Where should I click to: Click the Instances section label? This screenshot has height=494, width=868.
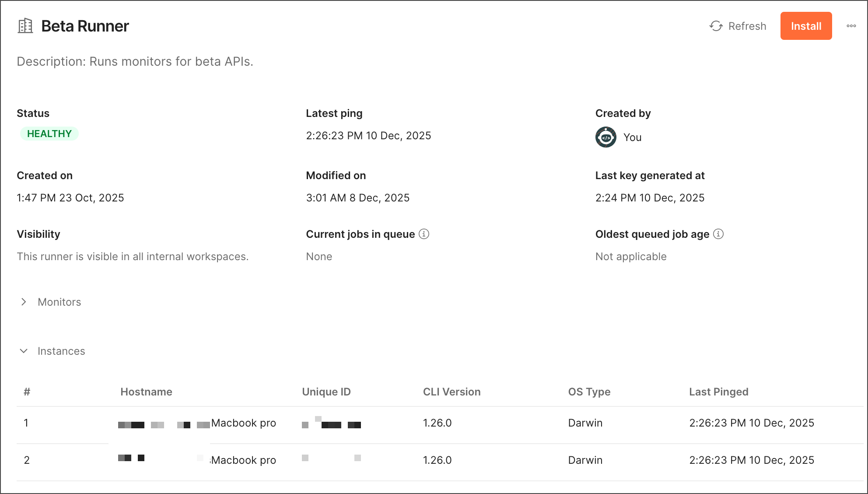click(61, 351)
